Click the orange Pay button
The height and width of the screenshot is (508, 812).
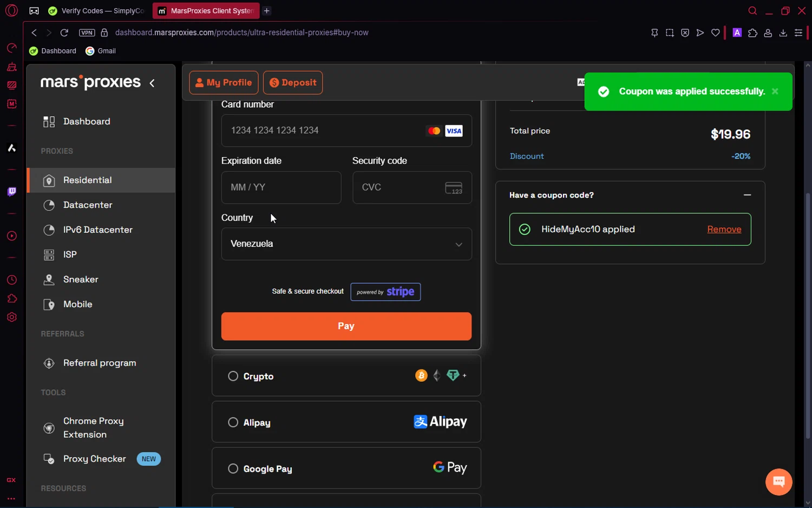[x=346, y=326]
